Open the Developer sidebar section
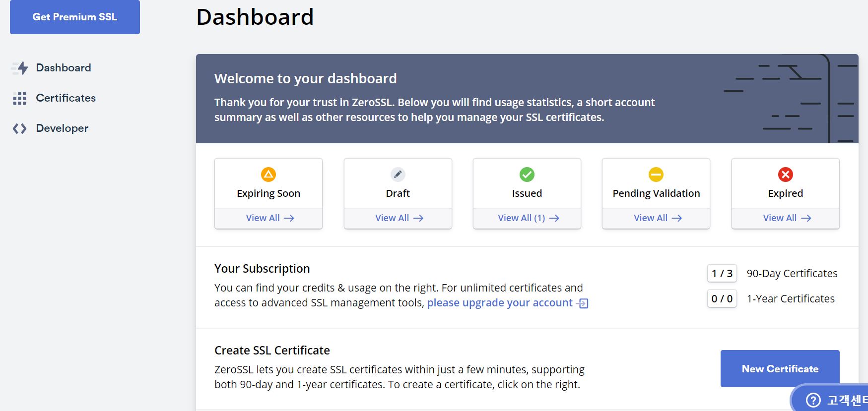The image size is (868, 411). 62,128
